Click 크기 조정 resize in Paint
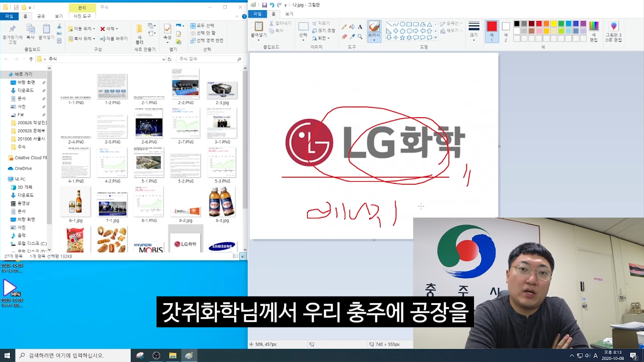Viewport: 644px width, 362px height. click(324, 31)
